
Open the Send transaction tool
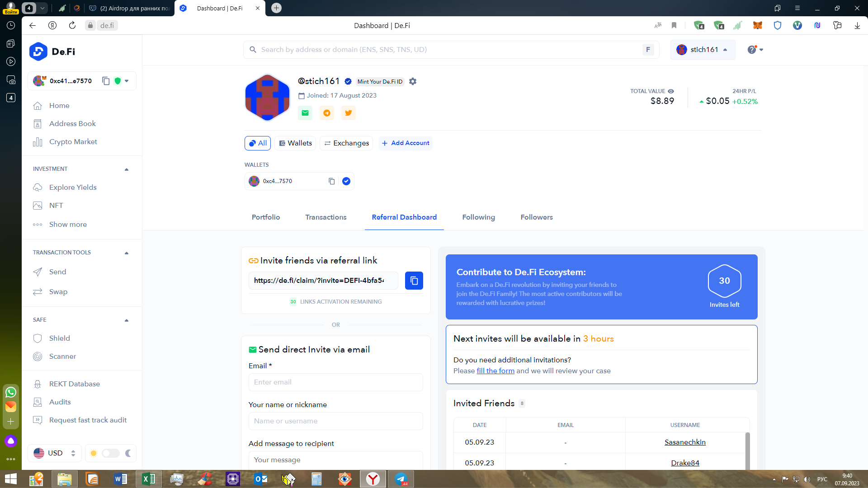pyautogui.click(x=57, y=272)
